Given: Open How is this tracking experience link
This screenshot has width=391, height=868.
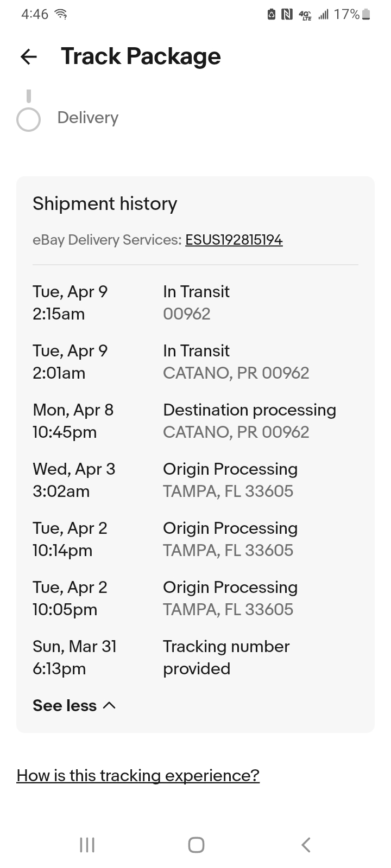Looking at the screenshot, I should (138, 776).
